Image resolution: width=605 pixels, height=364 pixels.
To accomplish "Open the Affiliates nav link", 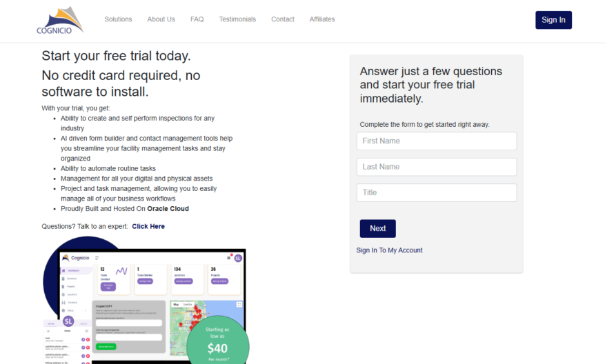I will [322, 19].
